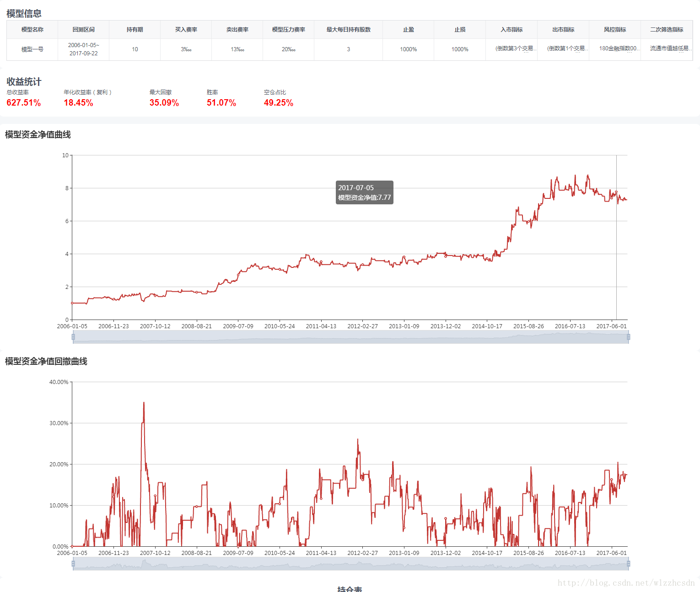700x592 pixels.
Task: Select the holding period value 10 cell
Action: pyautogui.click(x=135, y=49)
